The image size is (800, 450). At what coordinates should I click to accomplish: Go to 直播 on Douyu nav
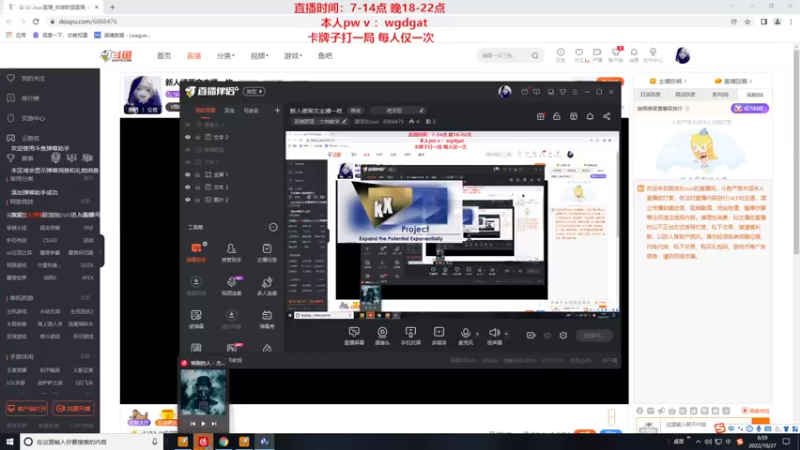(194, 56)
